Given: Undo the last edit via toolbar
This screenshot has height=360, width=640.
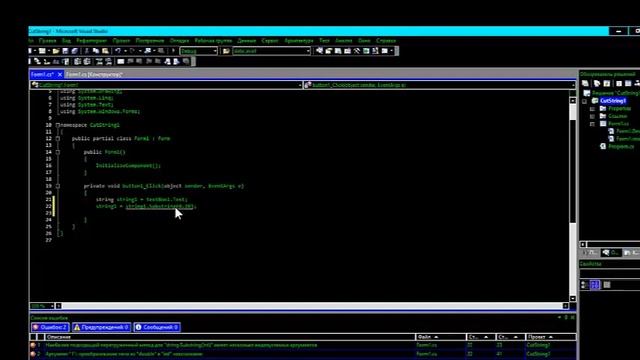Looking at the screenshot, I should point(118,51).
